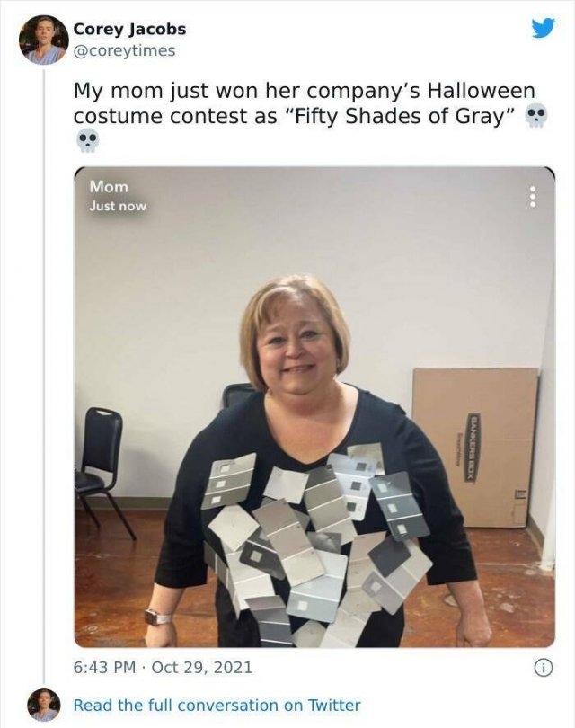This screenshot has width=575, height=728.
Task: Click the info circle icon
Action: click(544, 668)
